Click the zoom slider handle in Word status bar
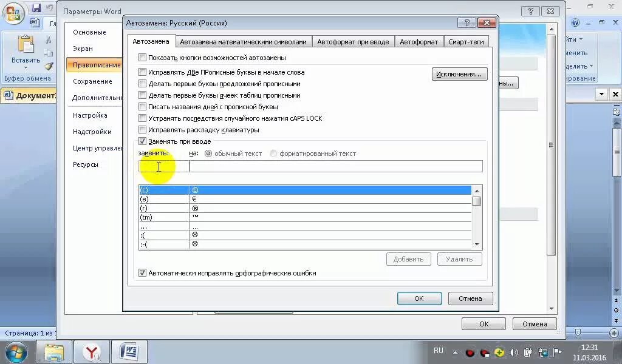 [x=578, y=332]
